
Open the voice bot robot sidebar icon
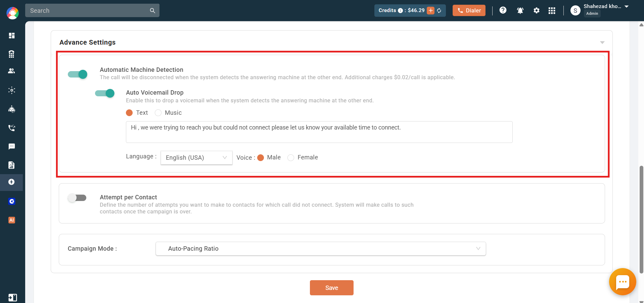pos(12,109)
